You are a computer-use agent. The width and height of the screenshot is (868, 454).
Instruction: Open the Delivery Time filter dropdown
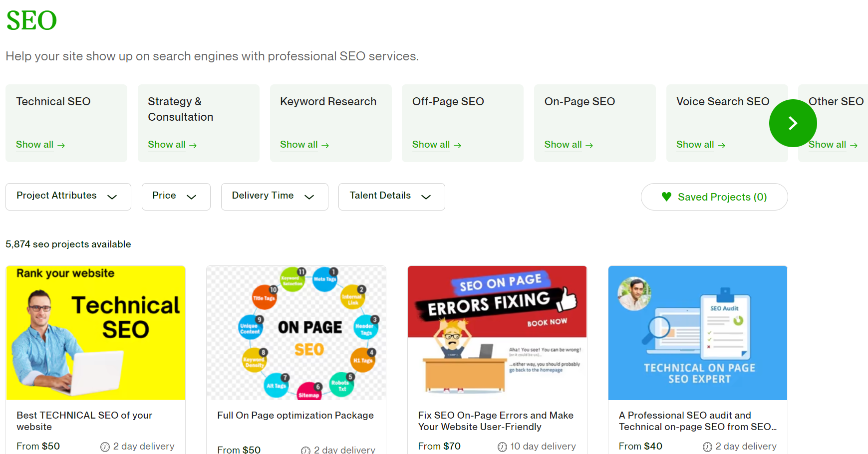274,196
